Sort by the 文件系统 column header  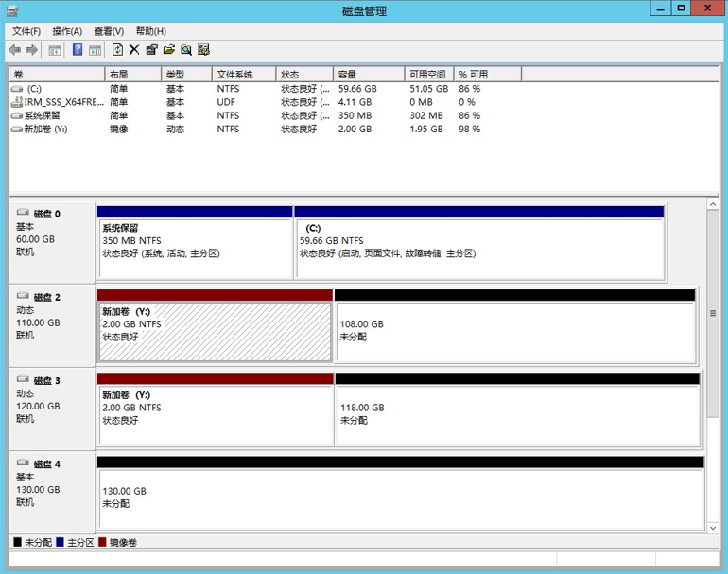point(244,75)
